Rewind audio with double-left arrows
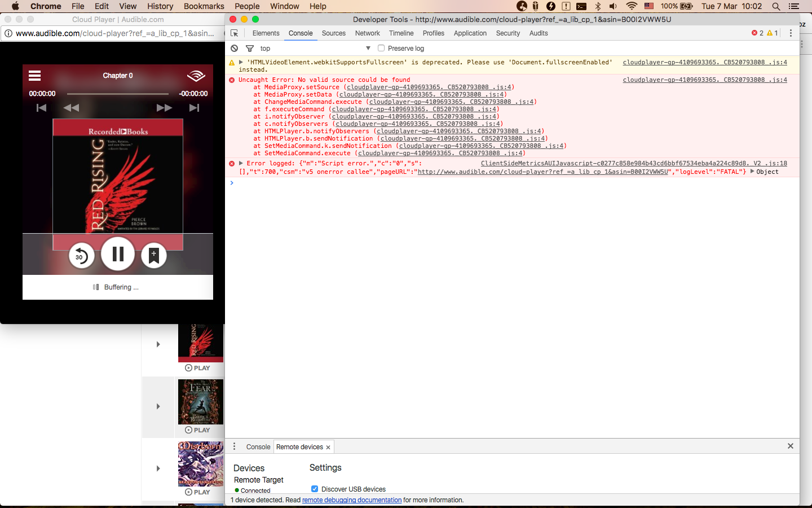 [71, 108]
